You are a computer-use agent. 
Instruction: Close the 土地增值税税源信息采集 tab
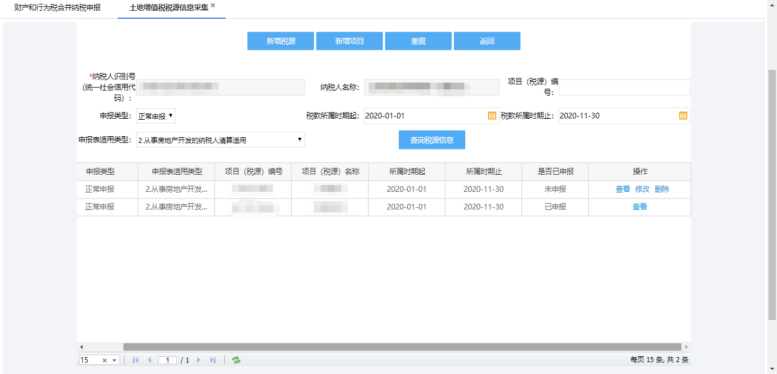pyautogui.click(x=213, y=5)
